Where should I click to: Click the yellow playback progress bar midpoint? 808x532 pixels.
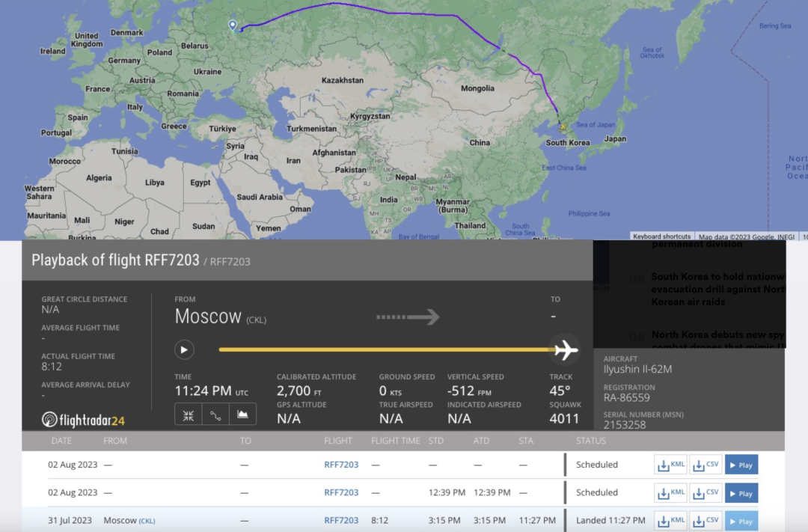(x=385, y=349)
